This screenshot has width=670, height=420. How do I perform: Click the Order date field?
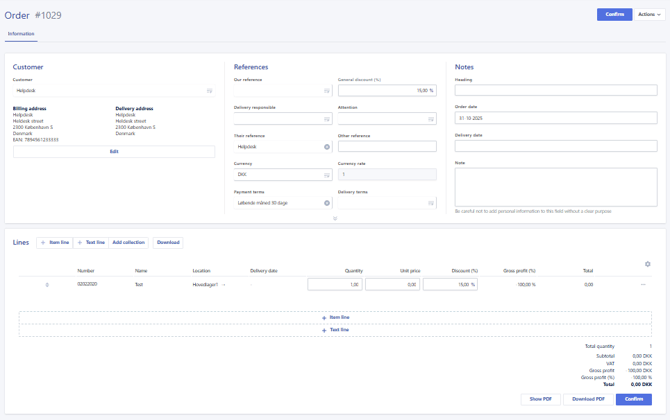[555, 118]
